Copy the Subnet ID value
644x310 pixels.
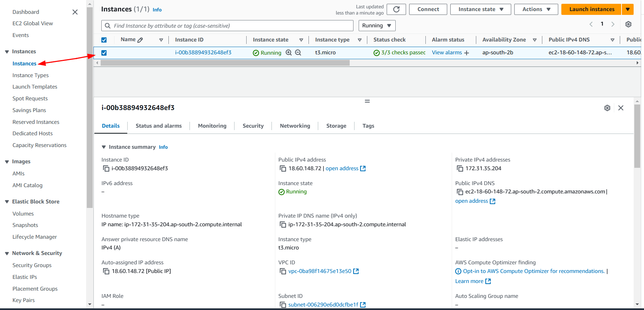pyautogui.click(x=283, y=305)
